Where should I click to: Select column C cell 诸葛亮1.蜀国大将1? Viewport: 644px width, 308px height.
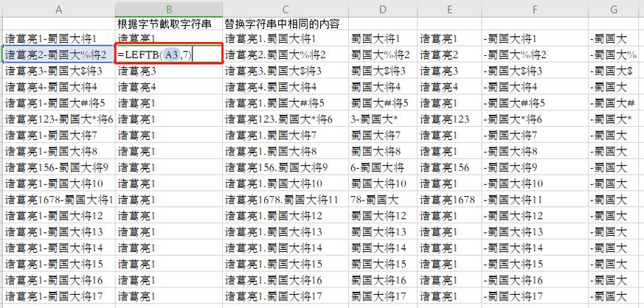(286, 39)
